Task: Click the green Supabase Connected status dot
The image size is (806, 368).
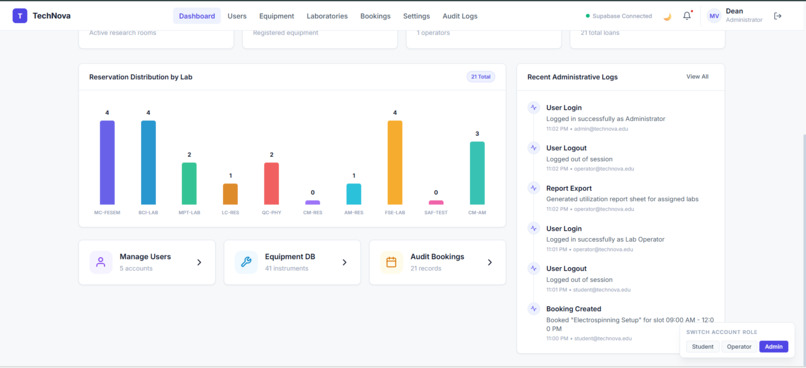Action: (588, 16)
